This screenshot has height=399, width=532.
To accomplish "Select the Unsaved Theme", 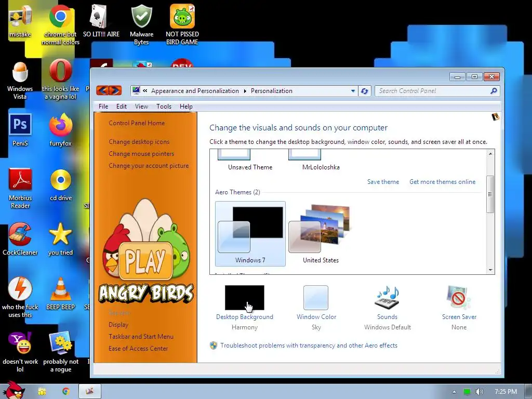I will pyautogui.click(x=250, y=160).
